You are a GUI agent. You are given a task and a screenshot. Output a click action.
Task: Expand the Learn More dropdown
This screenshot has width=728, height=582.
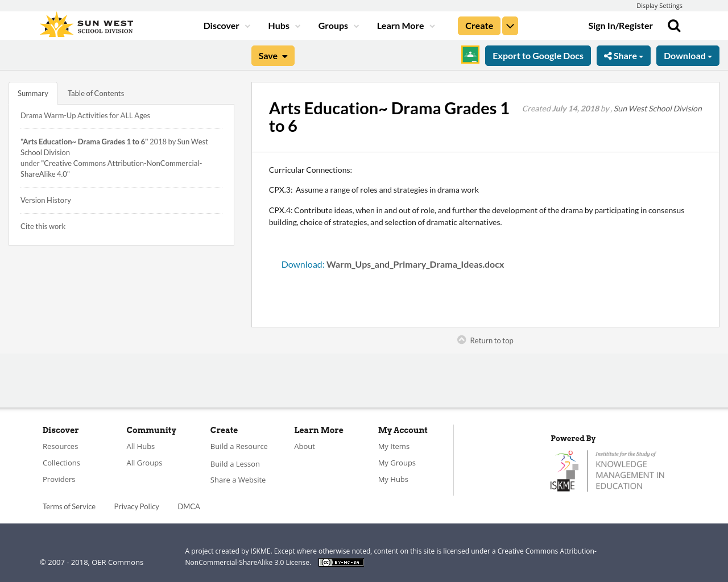(x=432, y=25)
